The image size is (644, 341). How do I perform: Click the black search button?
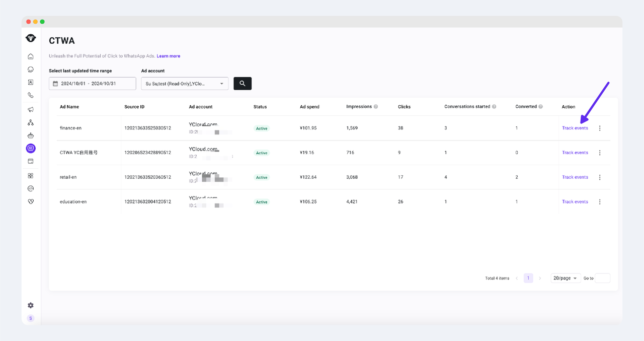pyautogui.click(x=243, y=84)
